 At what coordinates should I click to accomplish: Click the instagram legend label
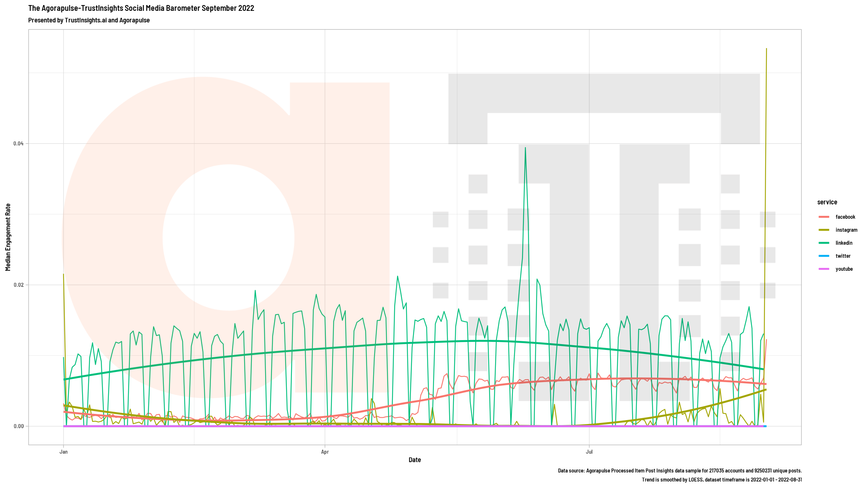[846, 230]
